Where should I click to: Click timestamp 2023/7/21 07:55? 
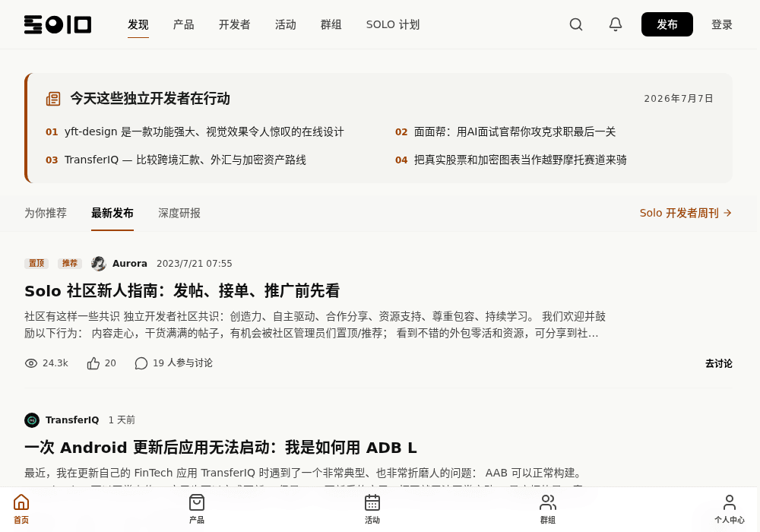[x=195, y=263]
